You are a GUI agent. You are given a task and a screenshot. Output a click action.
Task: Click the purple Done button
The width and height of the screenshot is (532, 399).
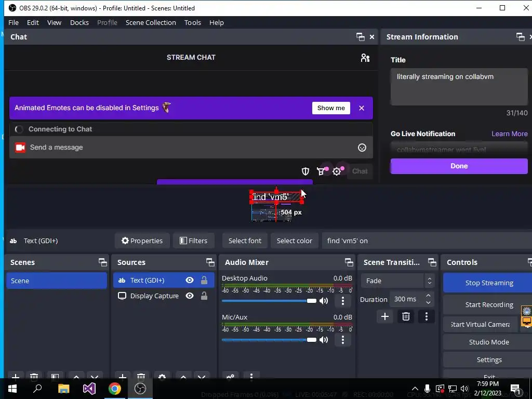click(459, 166)
